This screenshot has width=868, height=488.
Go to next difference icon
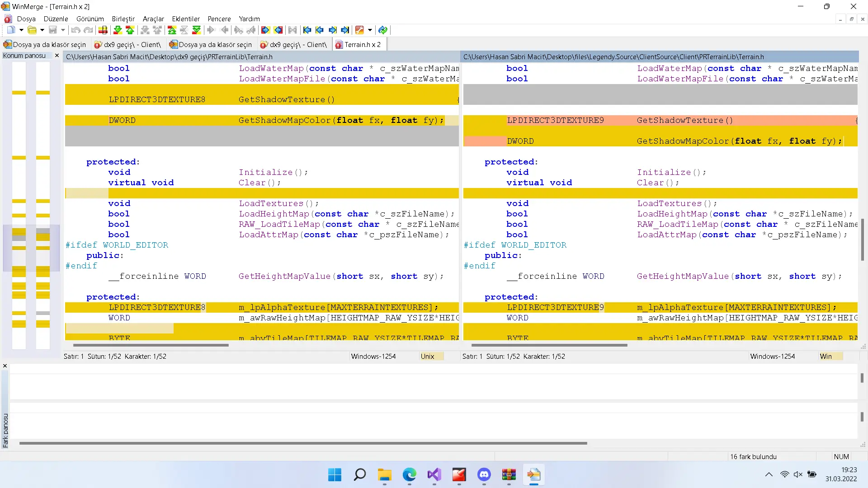[118, 30]
